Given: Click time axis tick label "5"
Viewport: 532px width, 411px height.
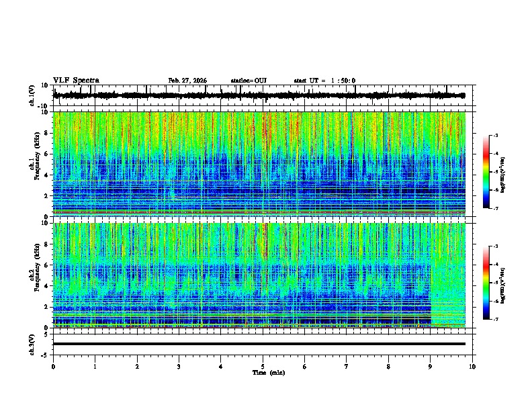Looking at the screenshot, I should coord(263,367).
